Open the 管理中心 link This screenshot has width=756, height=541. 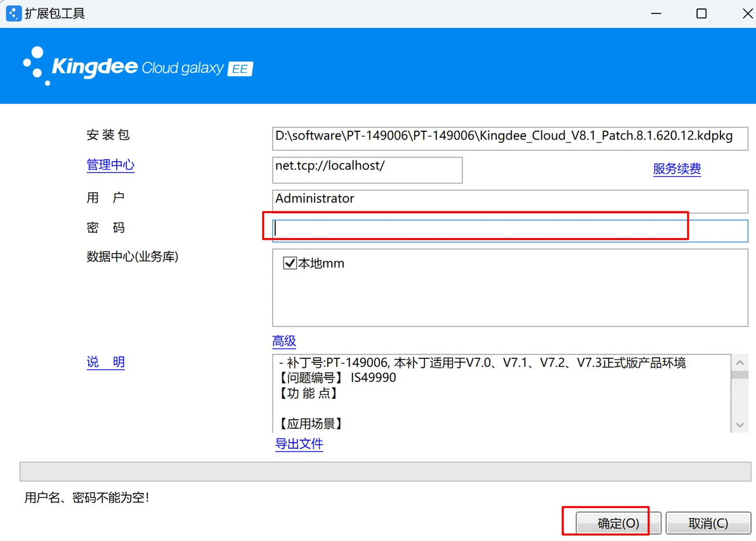110,165
